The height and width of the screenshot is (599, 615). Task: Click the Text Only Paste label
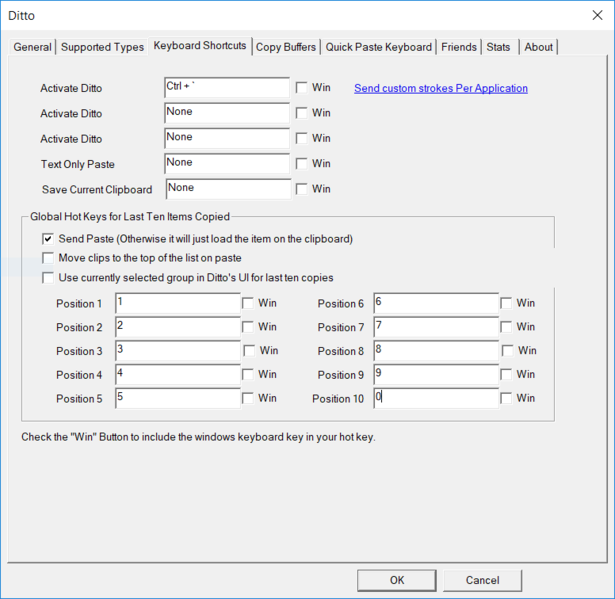(x=78, y=164)
